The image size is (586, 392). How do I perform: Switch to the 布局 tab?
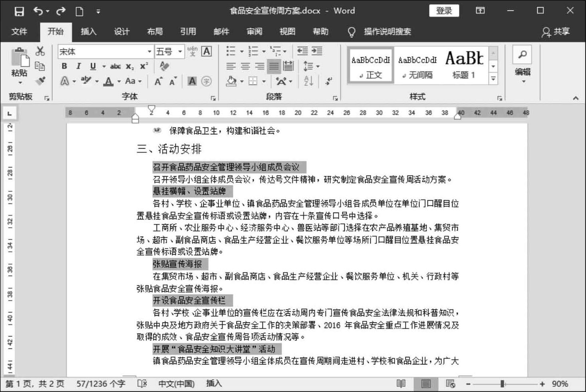155,32
